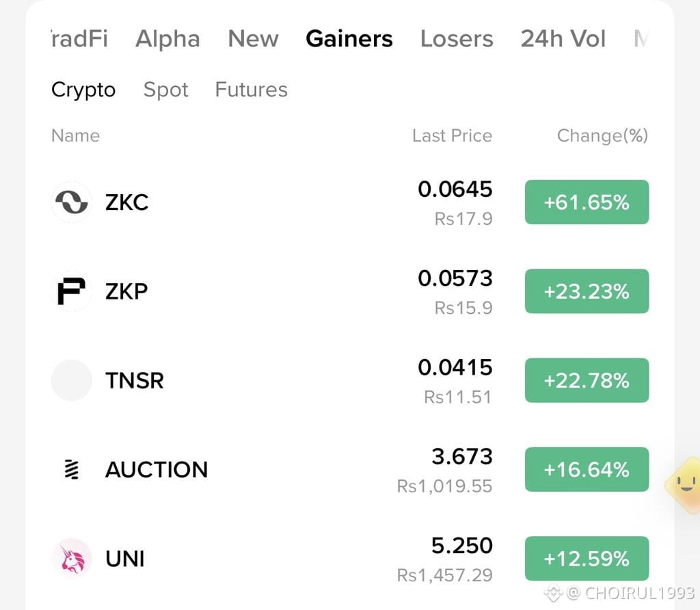Open the Alpha tab
This screenshot has width=700, height=610.
(x=167, y=38)
